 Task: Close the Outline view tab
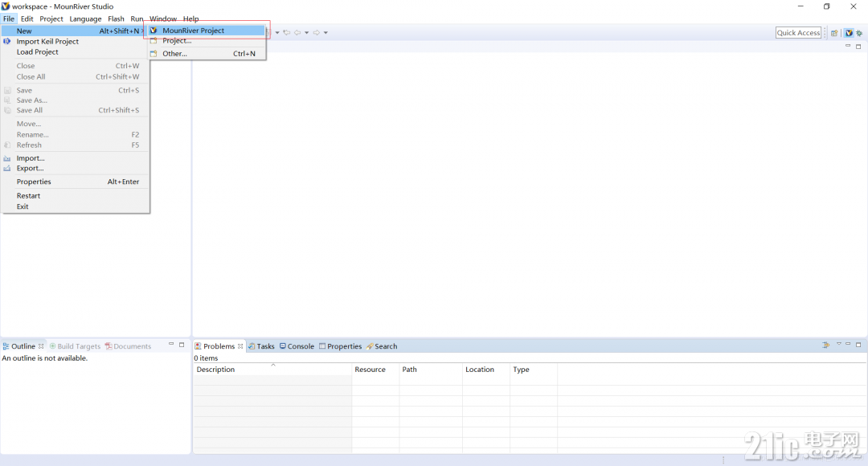click(41, 346)
